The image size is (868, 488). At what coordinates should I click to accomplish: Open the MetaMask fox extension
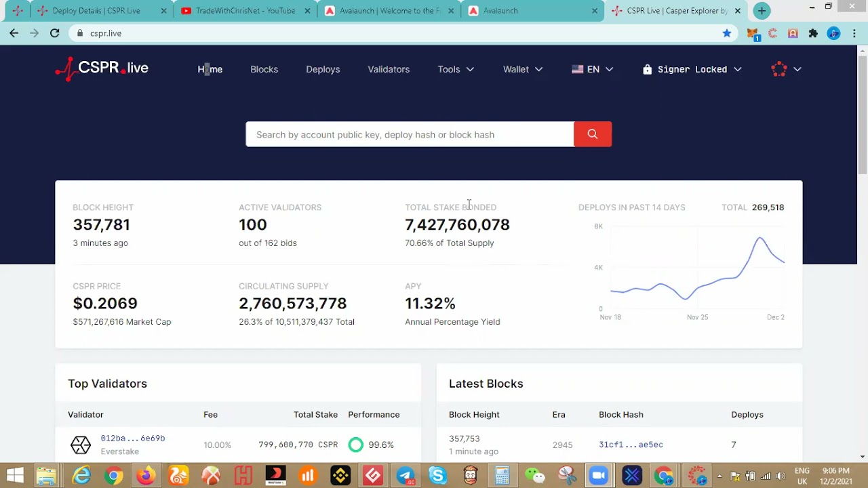click(x=752, y=33)
